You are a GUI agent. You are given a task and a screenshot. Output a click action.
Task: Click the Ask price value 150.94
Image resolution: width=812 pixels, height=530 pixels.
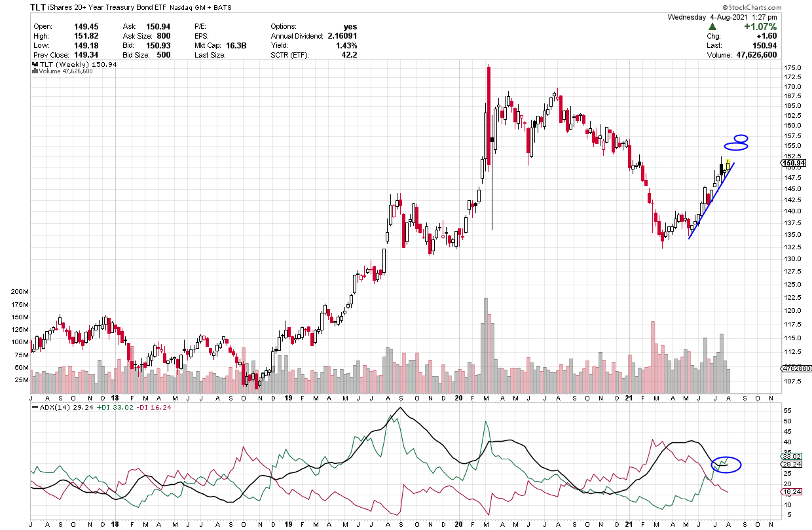pyautogui.click(x=158, y=27)
